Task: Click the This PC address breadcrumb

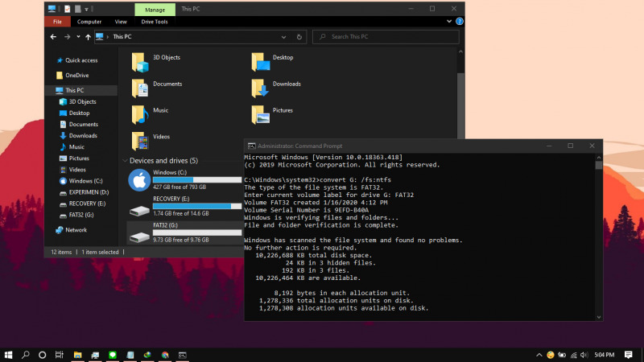Action: (x=122, y=37)
